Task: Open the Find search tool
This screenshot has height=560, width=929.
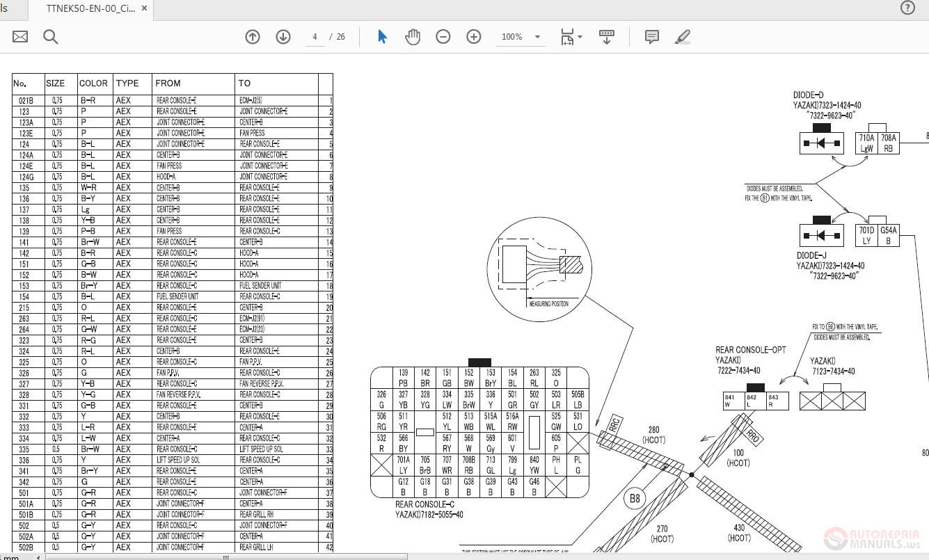Action: [x=50, y=36]
